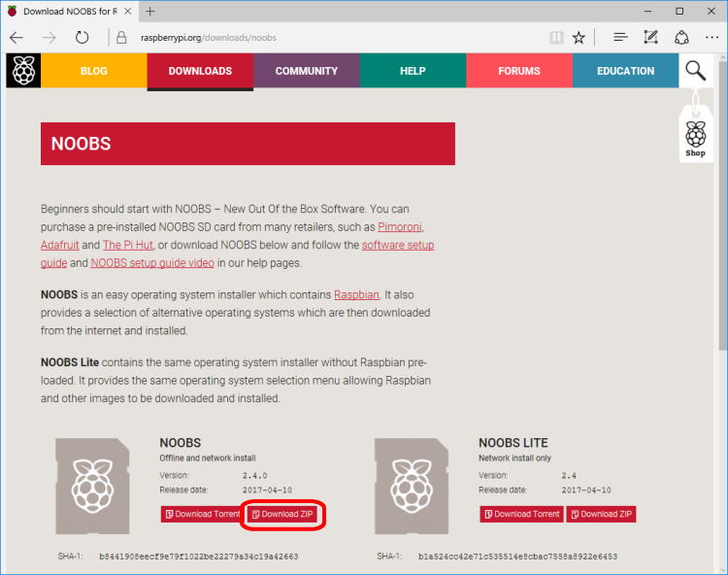
Task: Follow the Raspbian link
Action: point(356,295)
